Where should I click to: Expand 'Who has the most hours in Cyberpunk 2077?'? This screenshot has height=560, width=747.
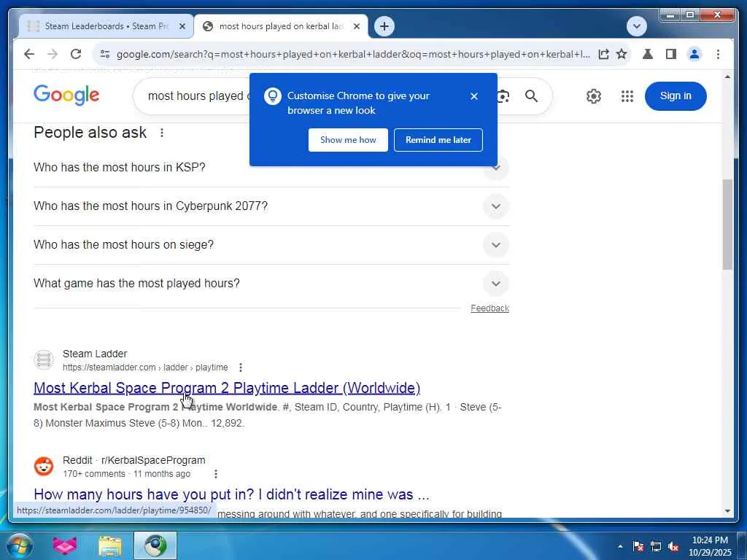pos(271,206)
